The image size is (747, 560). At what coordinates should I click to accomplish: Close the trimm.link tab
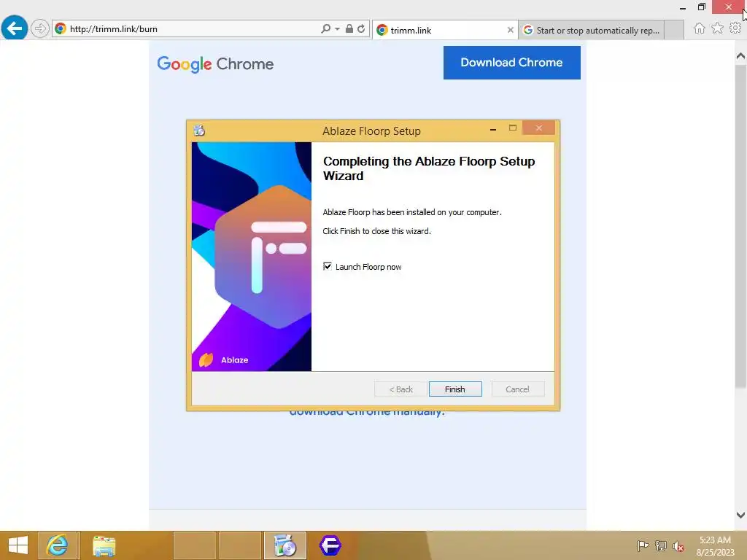[x=510, y=30]
